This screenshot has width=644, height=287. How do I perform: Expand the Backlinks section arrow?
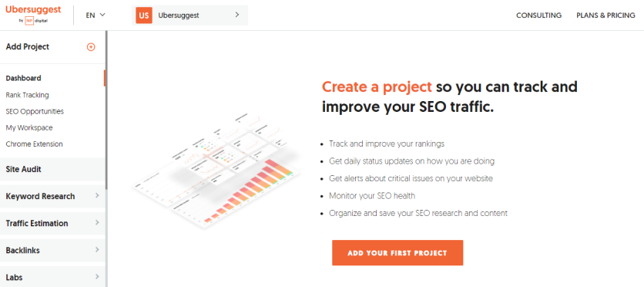coord(97,250)
